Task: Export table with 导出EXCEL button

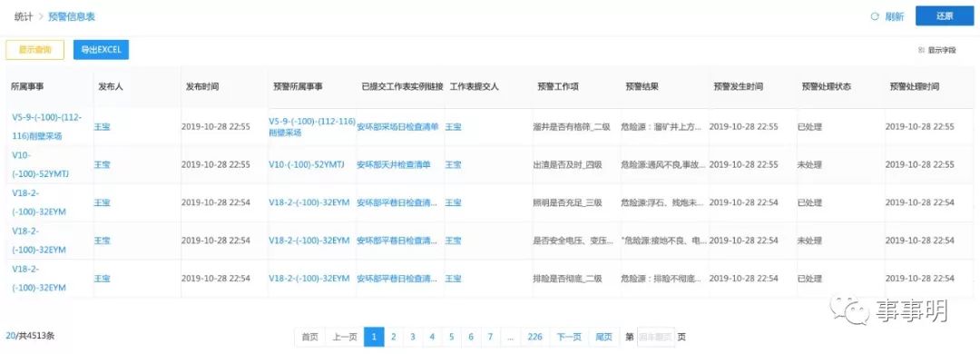Action: (102, 50)
